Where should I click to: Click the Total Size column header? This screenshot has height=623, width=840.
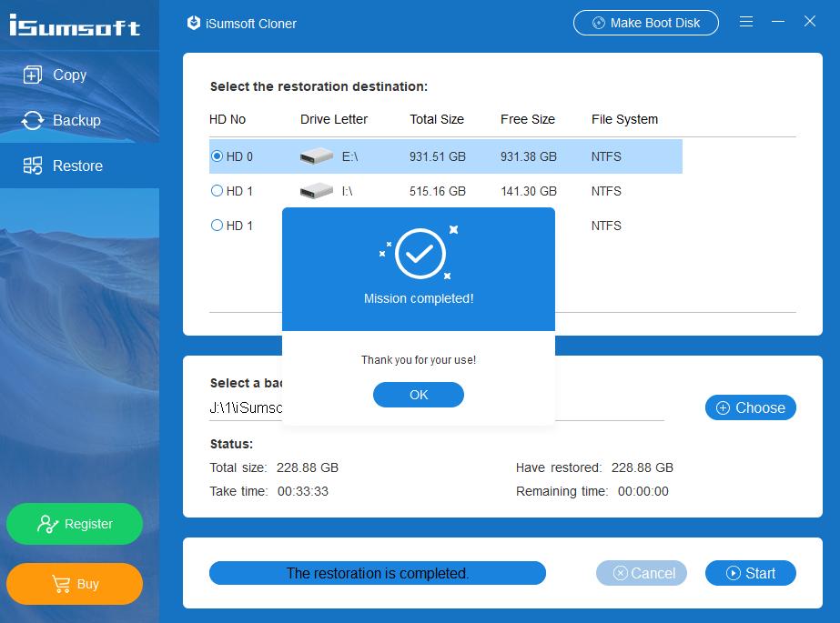[x=437, y=119]
